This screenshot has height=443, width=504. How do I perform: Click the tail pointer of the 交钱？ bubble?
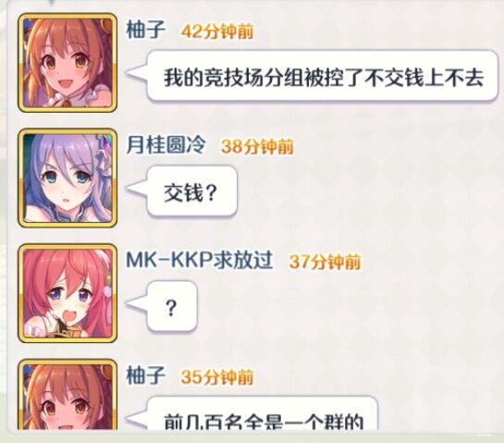click(x=137, y=189)
